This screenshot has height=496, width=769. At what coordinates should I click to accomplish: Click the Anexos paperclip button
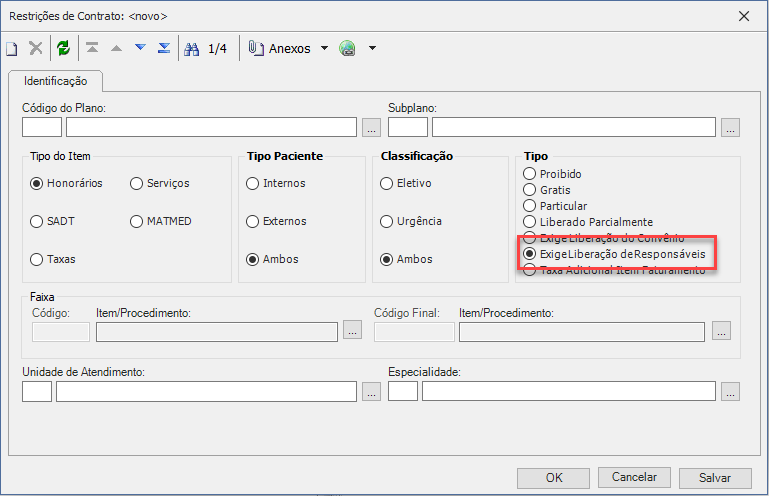click(280, 49)
